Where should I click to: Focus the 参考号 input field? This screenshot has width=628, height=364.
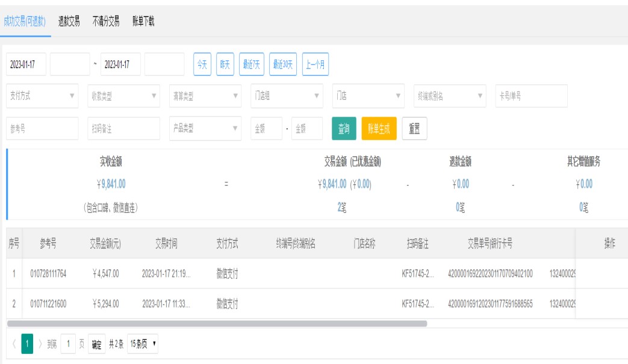tap(42, 128)
